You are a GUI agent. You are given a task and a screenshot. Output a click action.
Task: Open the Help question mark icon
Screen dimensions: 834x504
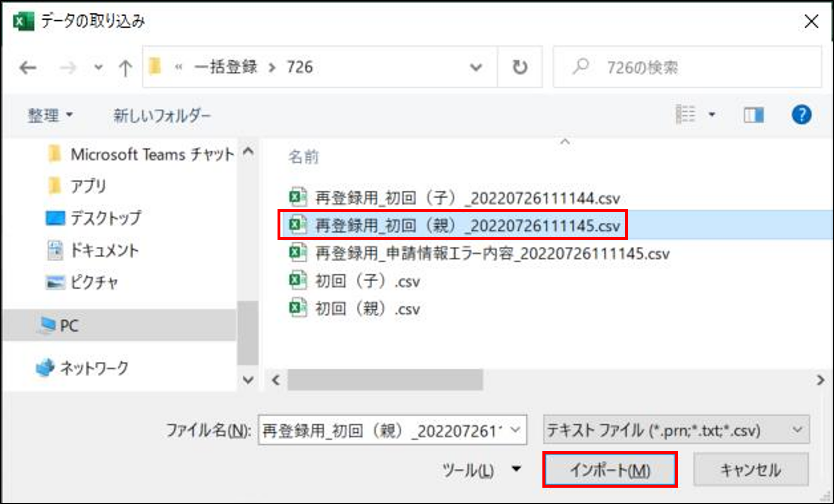click(x=801, y=115)
